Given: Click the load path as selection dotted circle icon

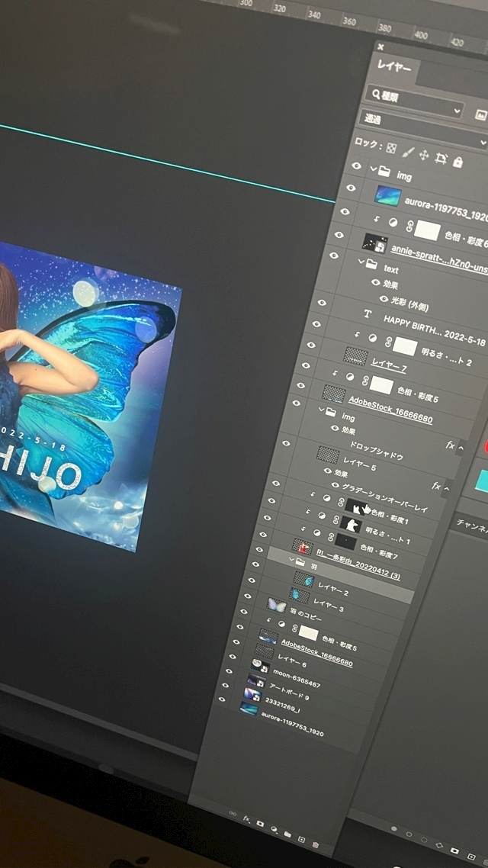Looking at the screenshot, I should tap(423, 841).
